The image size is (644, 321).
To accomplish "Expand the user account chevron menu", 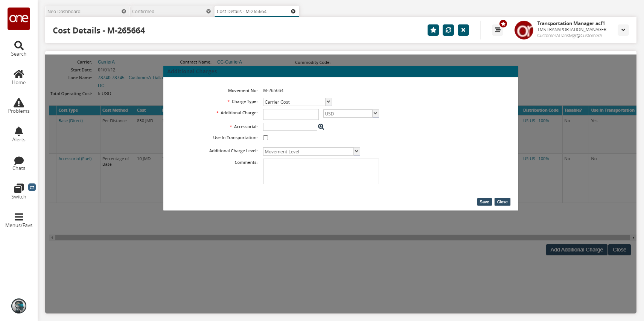I will pyautogui.click(x=623, y=30).
